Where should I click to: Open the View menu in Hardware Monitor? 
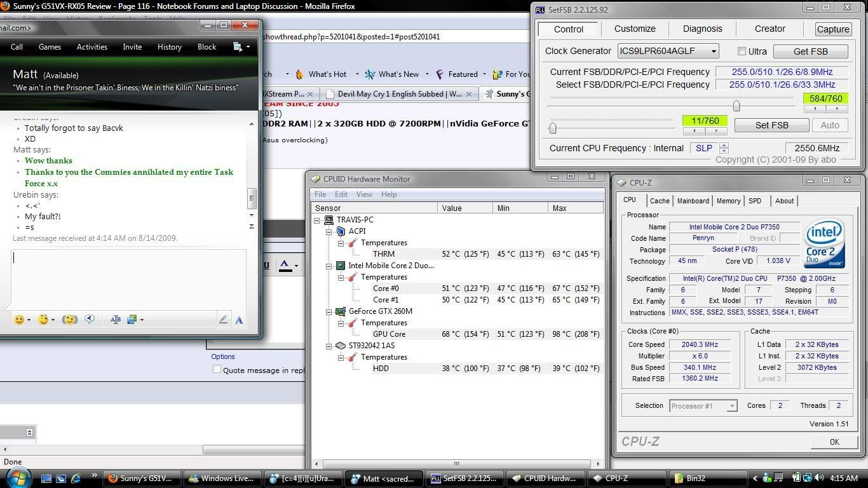pos(364,194)
